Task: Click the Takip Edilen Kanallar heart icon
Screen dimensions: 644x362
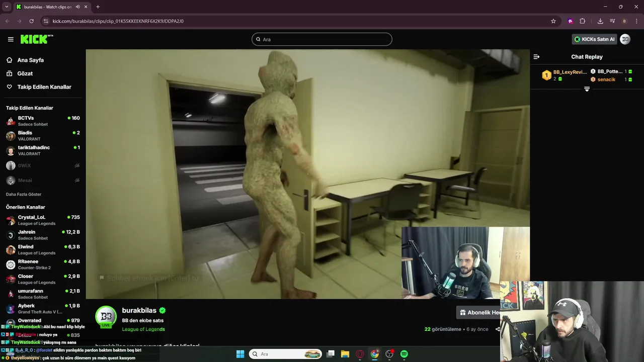Action: (10, 87)
